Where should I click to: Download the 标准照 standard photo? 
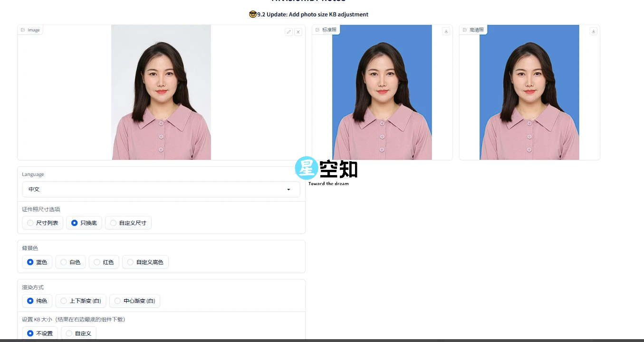(x=446, y=31)
